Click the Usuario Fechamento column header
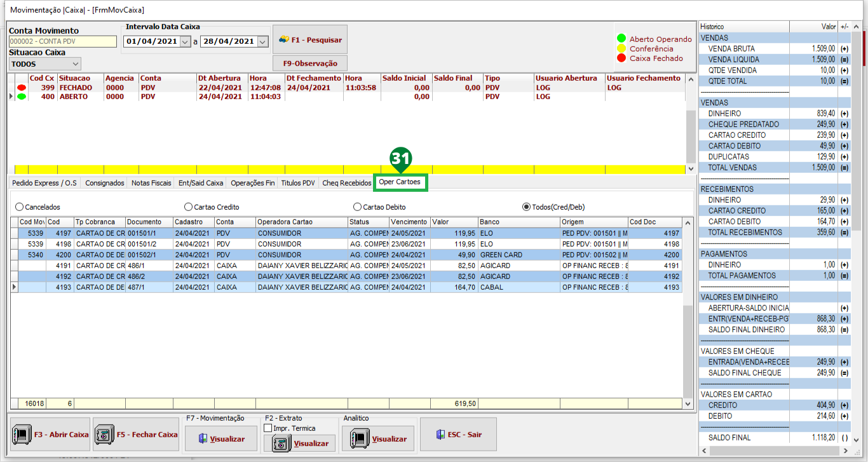The width and height of the screenshot is (868, 462). [644, 78]
